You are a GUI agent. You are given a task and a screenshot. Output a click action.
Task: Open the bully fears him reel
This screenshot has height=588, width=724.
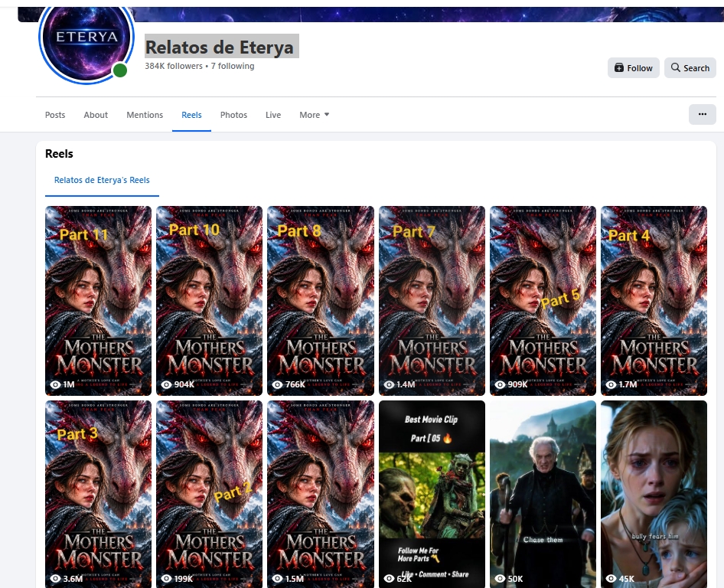654,495
